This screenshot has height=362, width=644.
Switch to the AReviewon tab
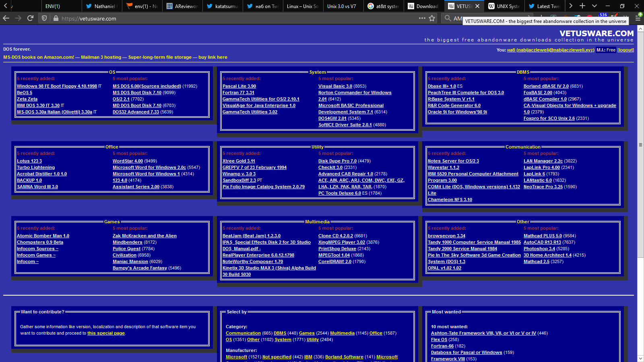pos(182,6)
